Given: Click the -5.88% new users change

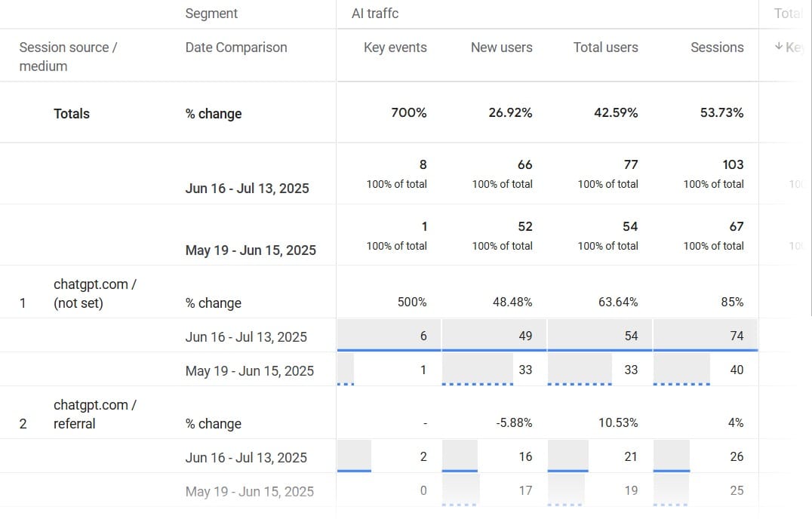Looking at the screenshot, I should click(x=514, y=422).
